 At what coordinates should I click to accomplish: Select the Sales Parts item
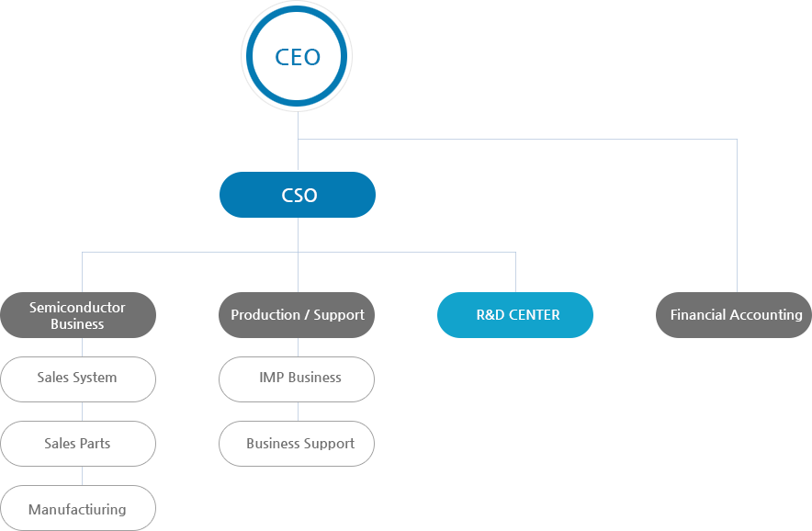click(78, 444)
